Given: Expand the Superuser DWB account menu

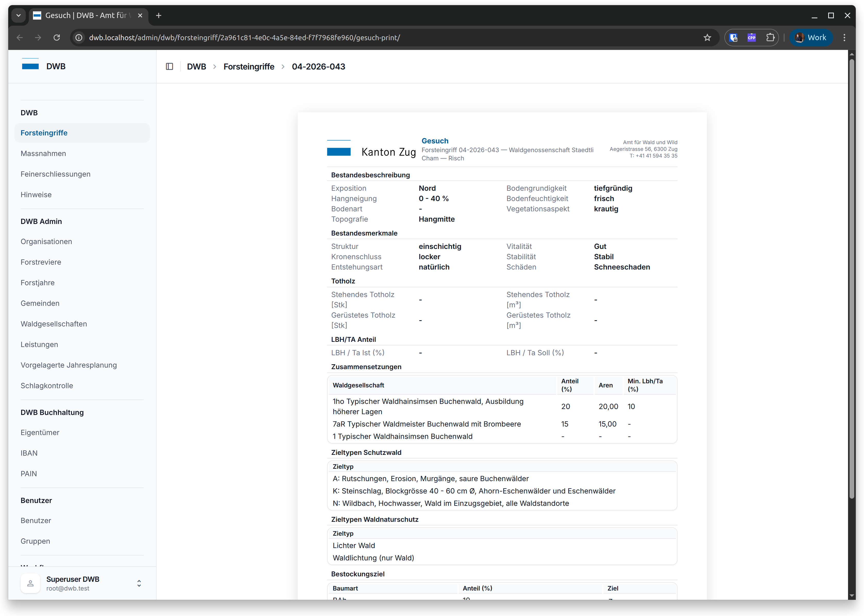Looking at the screenshot, I should (139, 583).
